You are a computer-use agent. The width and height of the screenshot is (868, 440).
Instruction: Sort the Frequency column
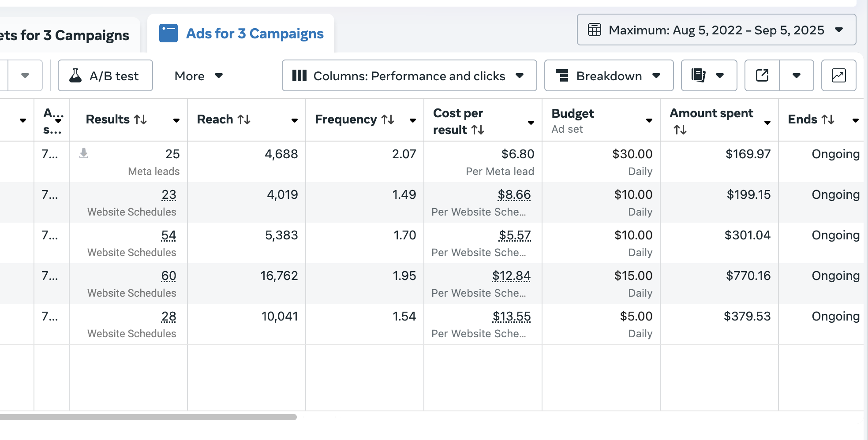[388, 119]
